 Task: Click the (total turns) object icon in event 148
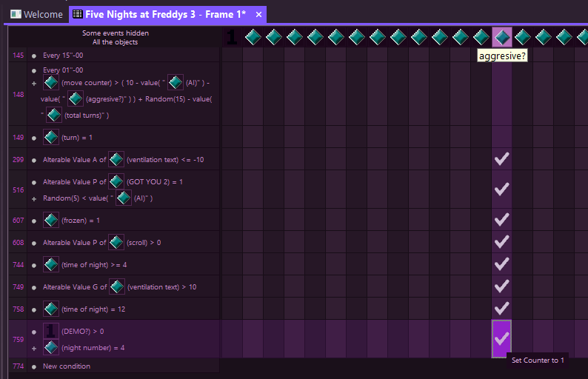click(x=54, y=115)
